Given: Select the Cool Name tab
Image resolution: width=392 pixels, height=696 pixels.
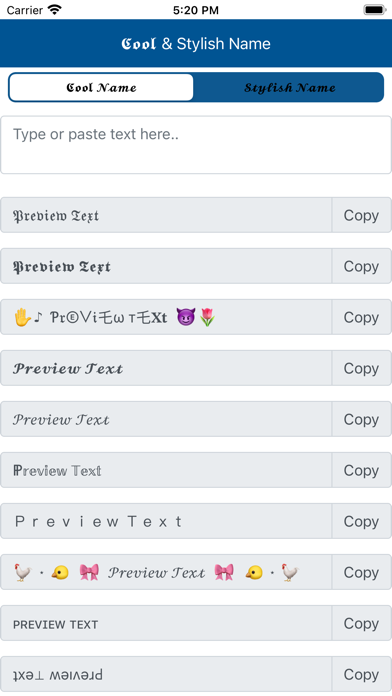Looking at the screenshot, I should point(101,87).
